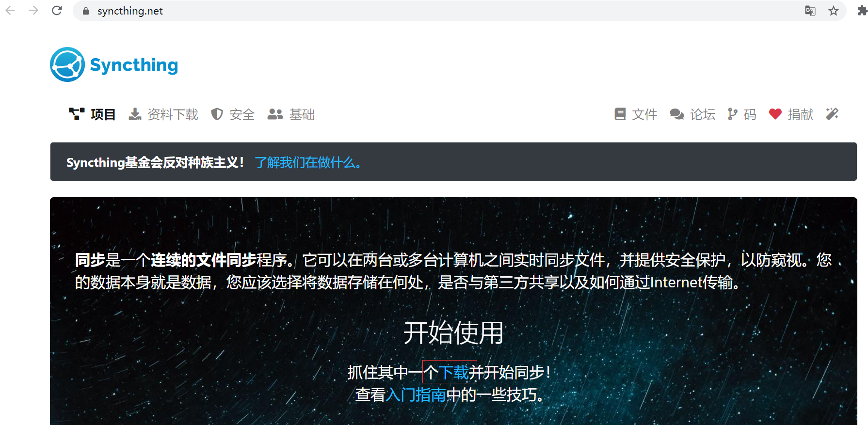Open the extensions puzzle icon
The height and width of the screenshot is (425, 868).
coord(862,11)
